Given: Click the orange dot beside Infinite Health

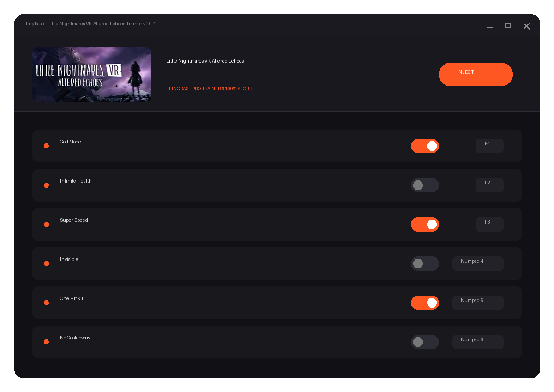Looking at the screenshot, I should [46, 185].
